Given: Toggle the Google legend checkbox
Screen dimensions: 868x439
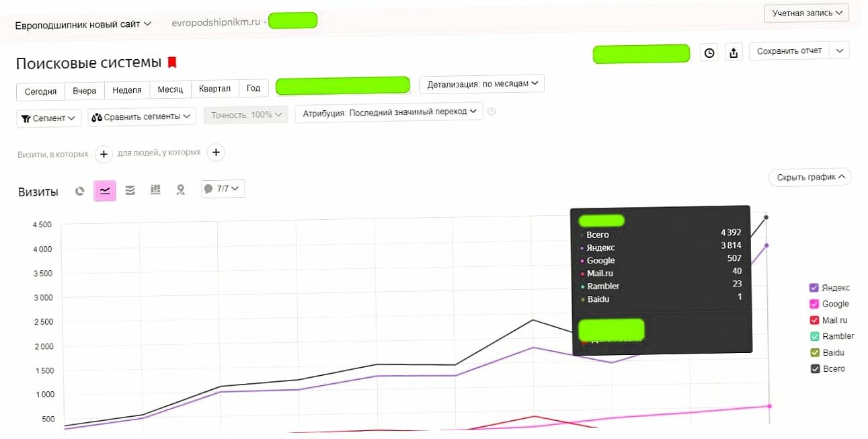Looking at the screenshot, I should [814, 304].
